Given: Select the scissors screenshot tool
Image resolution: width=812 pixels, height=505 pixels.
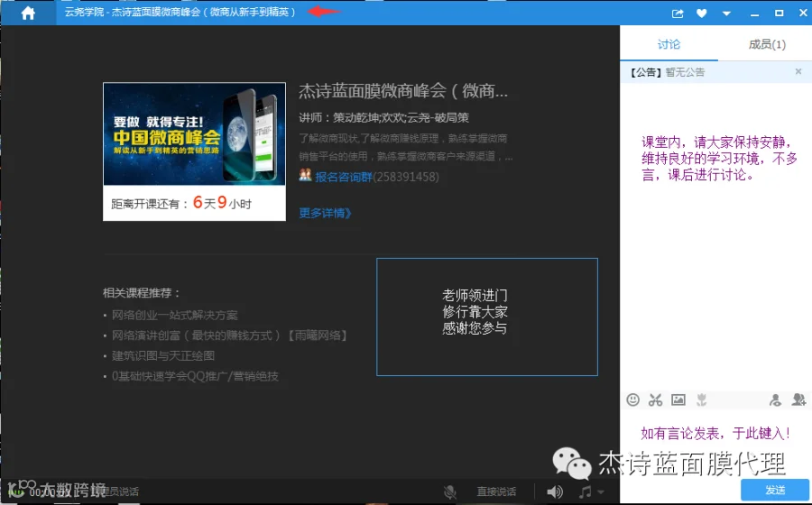Looking at the screenshot, I should tap(656, 399).
